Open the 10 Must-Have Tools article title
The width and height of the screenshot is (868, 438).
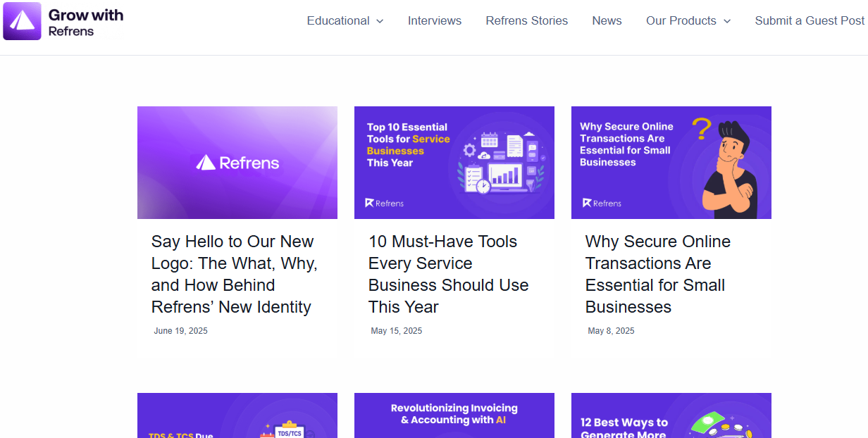(x=448, y=274)
